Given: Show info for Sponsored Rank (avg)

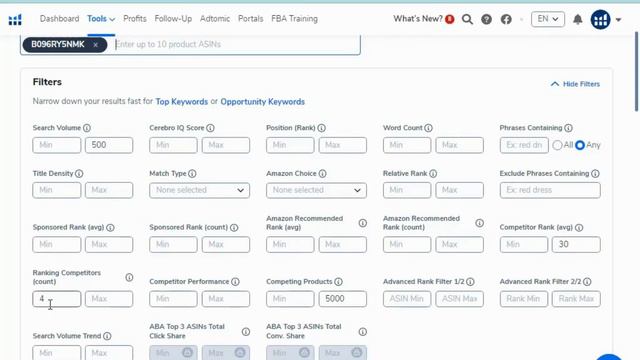Looking at the screenshot, I should click(x=110, y=228).
